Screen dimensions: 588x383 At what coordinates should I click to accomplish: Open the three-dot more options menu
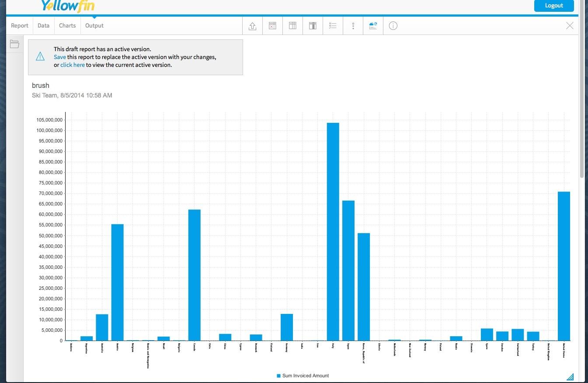[x=353, y=26]
